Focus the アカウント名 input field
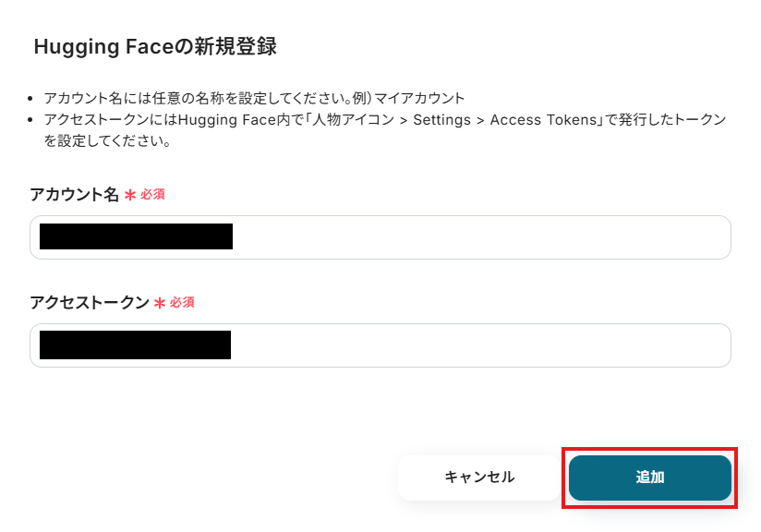Viewport: 761px width, 532px height. 480,237
